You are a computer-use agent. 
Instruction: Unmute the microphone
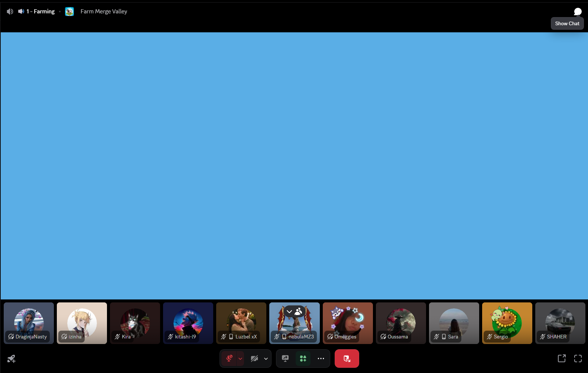pos(229,359)
